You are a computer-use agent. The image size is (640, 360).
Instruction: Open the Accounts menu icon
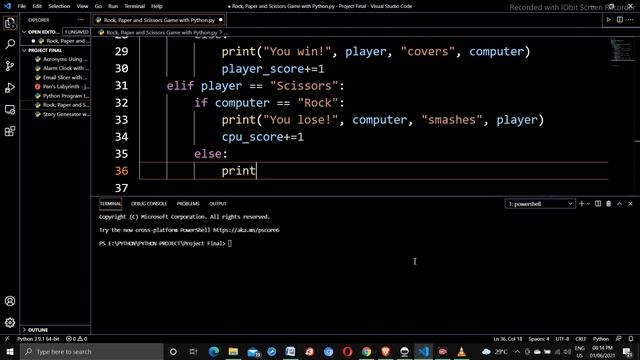tap(10, 301)
